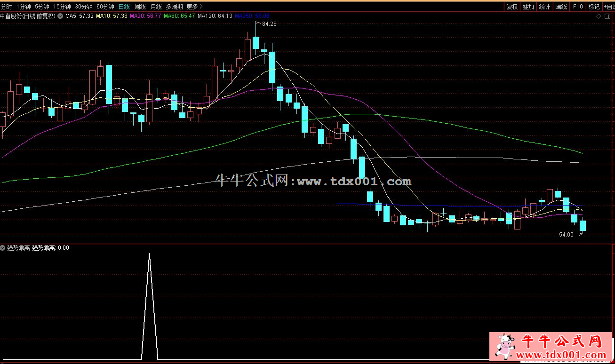Screen dimensions: 615x364
Task: Open the circular dropdown beside 中直股份 title
Action: (60, 16)
